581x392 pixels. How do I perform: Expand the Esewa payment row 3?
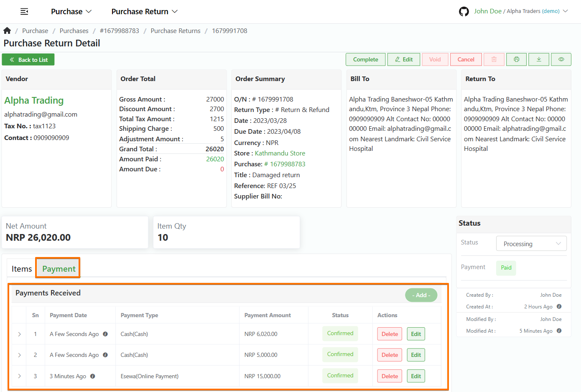19,376
